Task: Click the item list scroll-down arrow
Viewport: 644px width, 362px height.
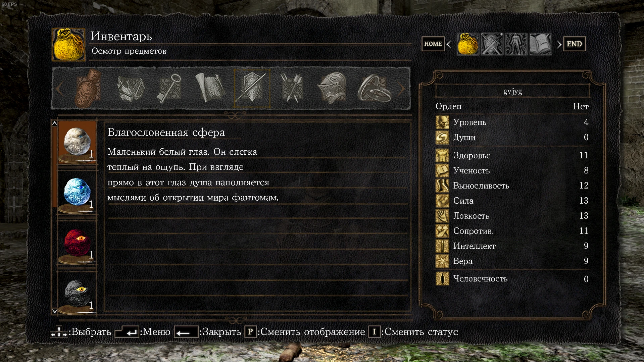Action: pyautogui.click(x=55, y=311)
